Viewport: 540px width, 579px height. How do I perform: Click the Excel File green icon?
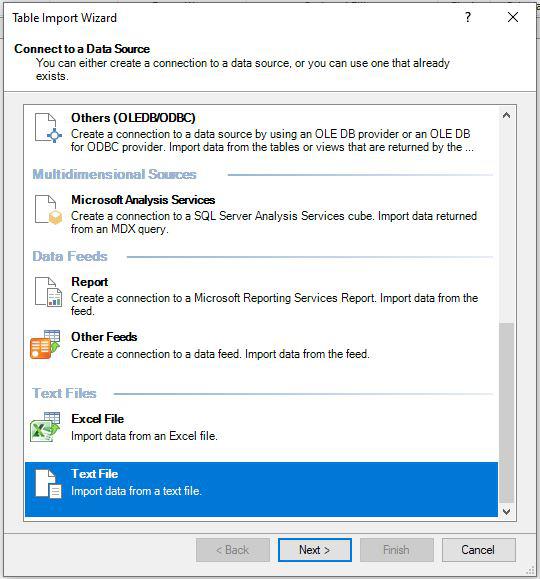[x=45, y=427]
